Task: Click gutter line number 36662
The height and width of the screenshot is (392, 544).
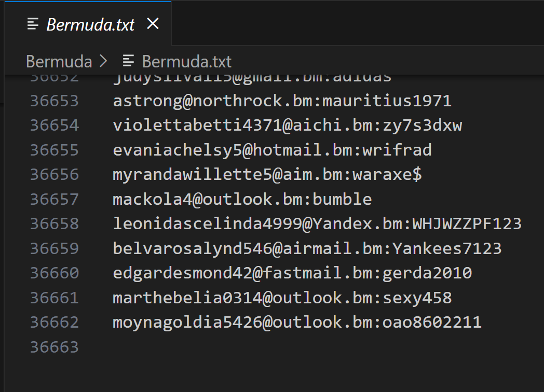Action: [x=54, y=323]
